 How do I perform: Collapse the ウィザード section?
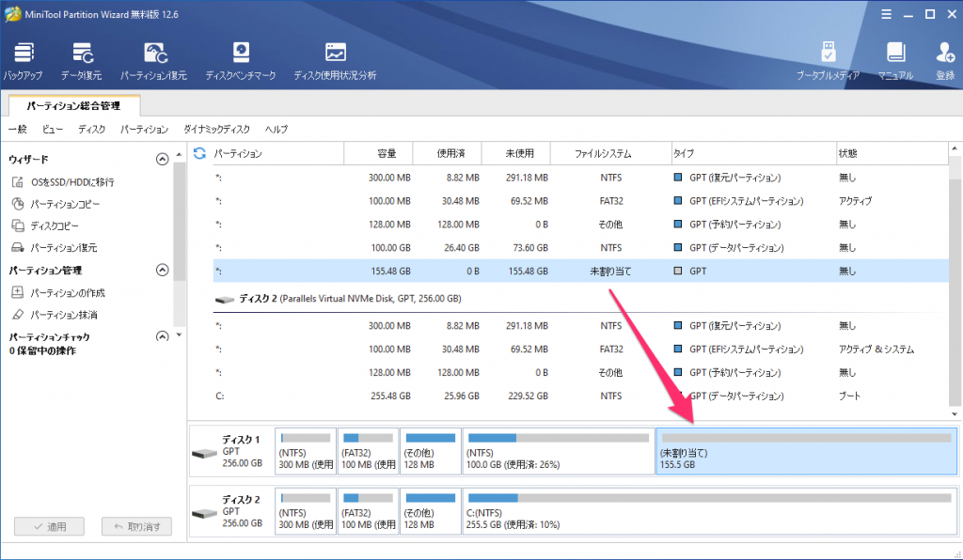(x=162, y=160)
